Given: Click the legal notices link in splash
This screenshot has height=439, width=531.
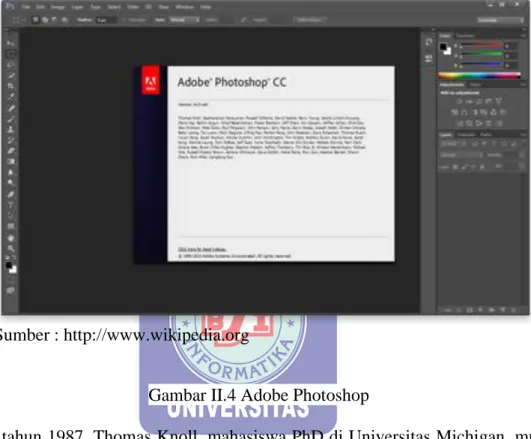Looking at the screenshot, I should pyautogui.click(x=202, y=250).
